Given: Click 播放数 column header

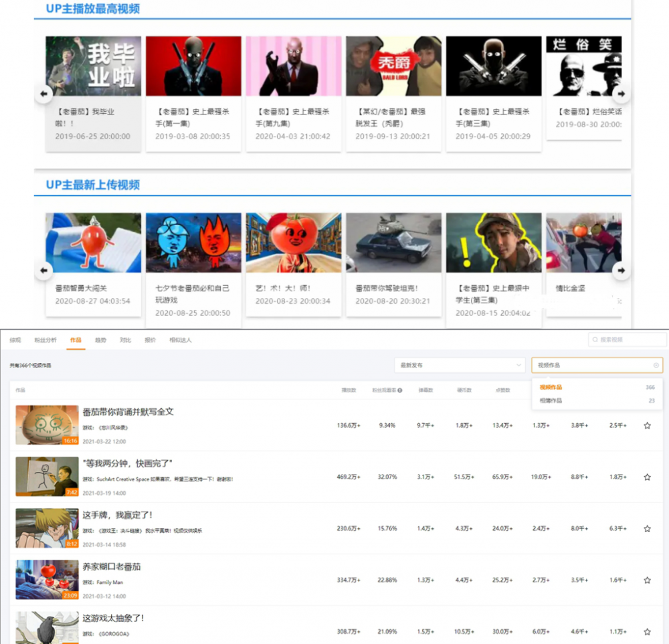Looking at the screenshot, I should pos(349,390).
